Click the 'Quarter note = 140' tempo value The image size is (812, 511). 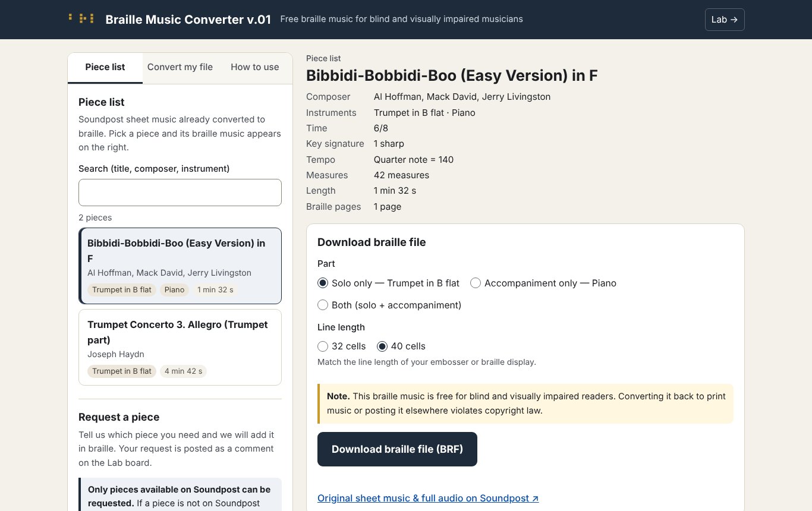(414, 160)
